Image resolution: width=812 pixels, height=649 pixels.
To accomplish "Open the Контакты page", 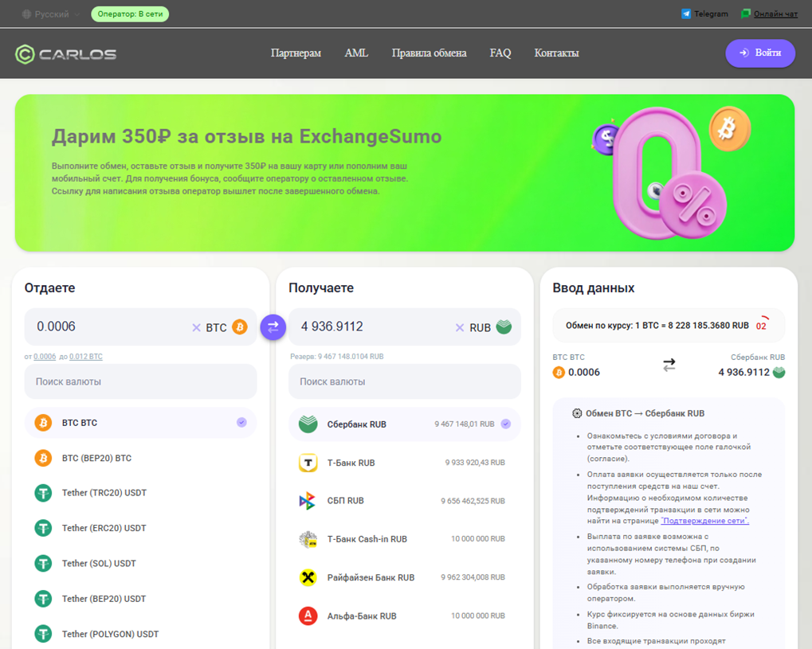I will coord(557,53).
